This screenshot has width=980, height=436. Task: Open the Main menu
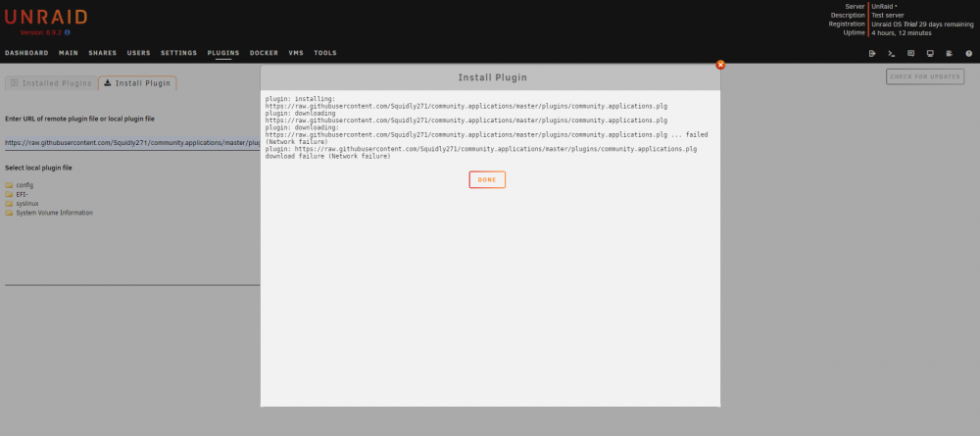tap(69, 53)
